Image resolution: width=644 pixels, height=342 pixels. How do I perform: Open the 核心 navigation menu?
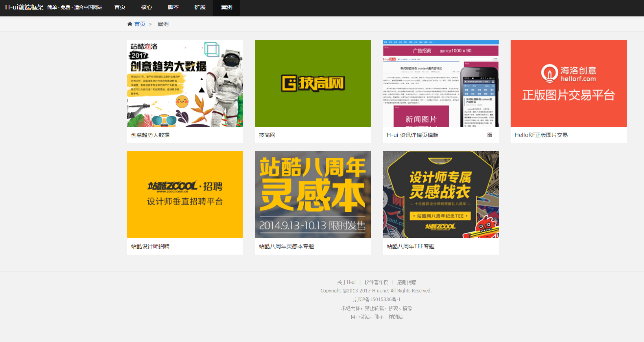click(x=146, y=7)
